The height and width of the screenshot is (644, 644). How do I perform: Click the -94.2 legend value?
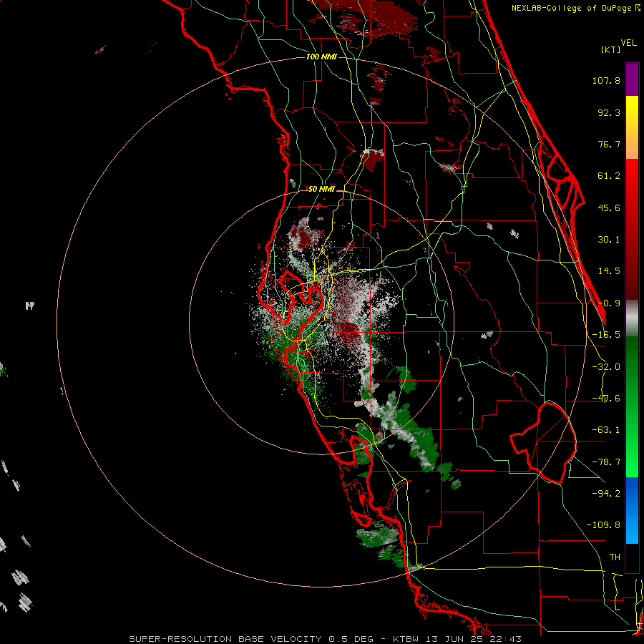[x=606, y=493]
